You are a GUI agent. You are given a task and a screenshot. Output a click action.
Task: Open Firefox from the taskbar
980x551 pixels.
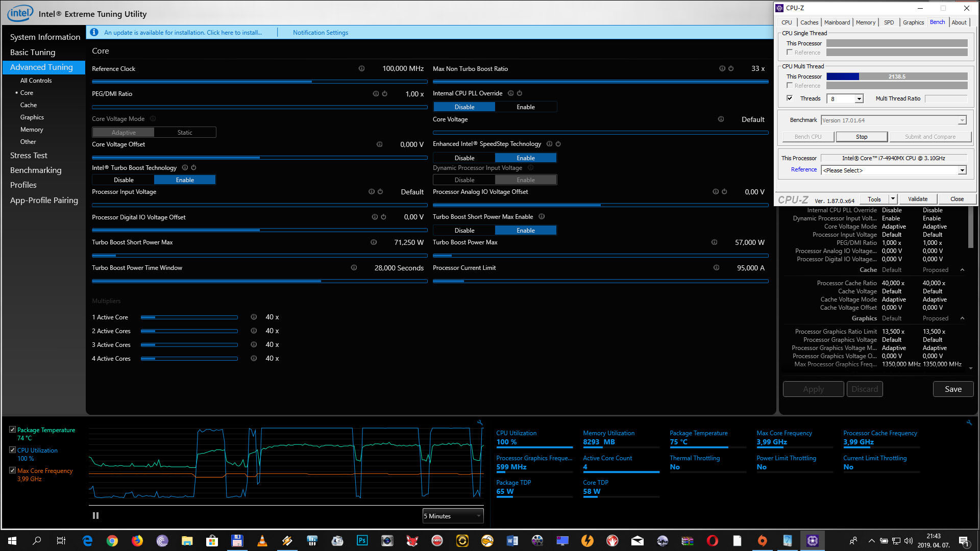tap(137, 541)
